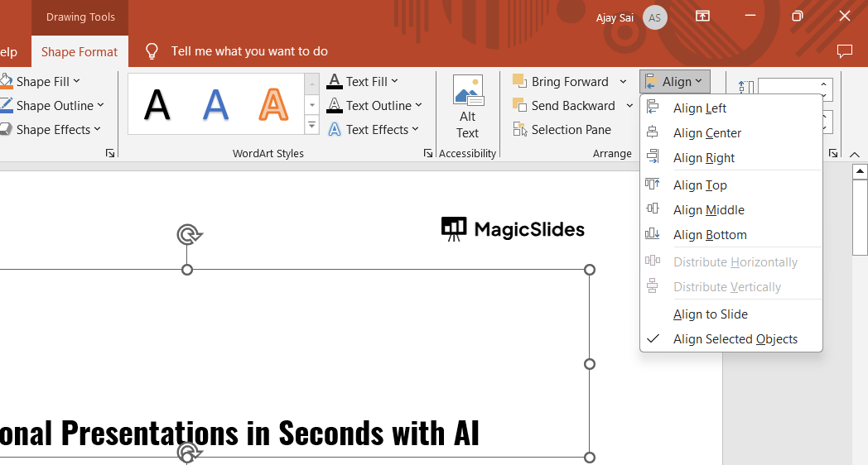Click the Align Center icon in menu
The height and width of the screenshot is (465, 868).
[x=653, y=132]
